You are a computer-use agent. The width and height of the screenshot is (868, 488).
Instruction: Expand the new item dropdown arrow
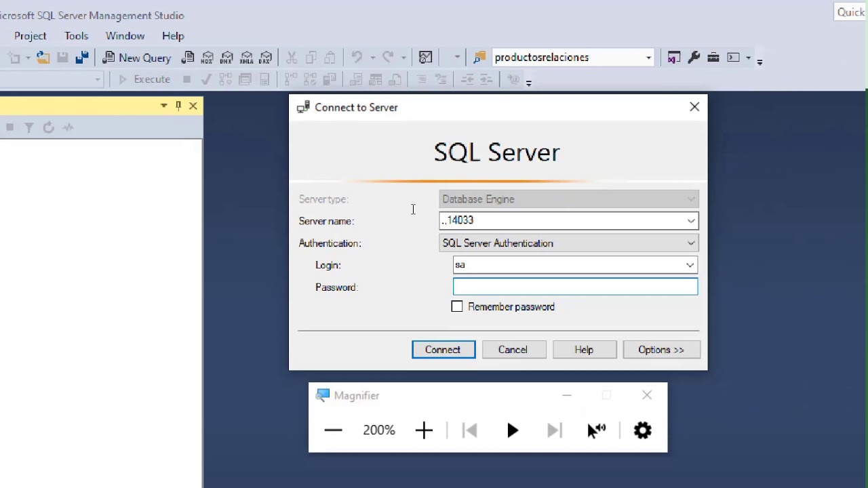tap(28, 58)
